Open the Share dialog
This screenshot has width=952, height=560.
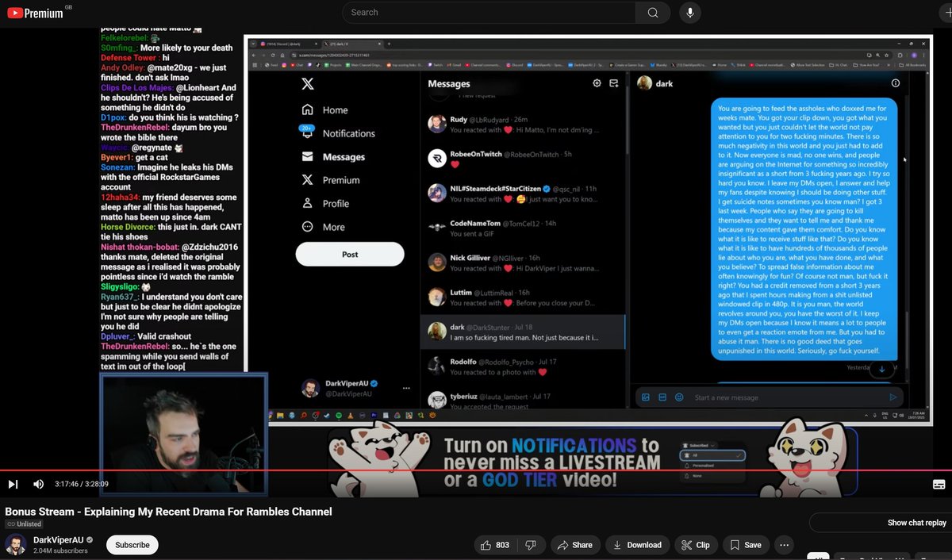575,545
